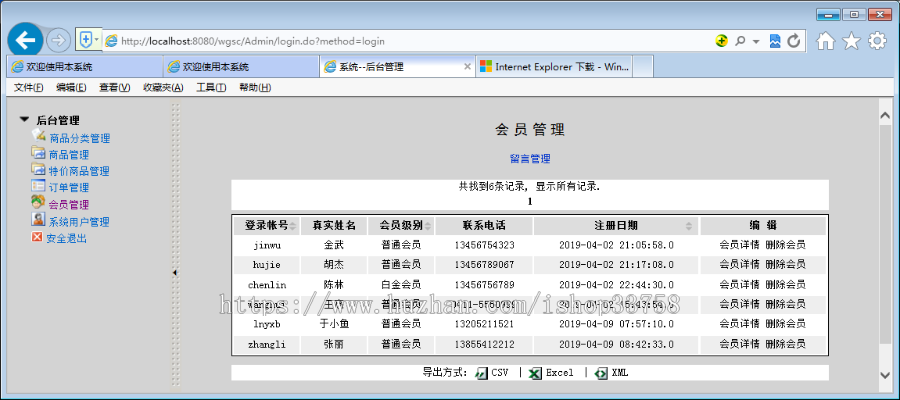Switch to Internet Explorer 下载 tab

point(554,67)
